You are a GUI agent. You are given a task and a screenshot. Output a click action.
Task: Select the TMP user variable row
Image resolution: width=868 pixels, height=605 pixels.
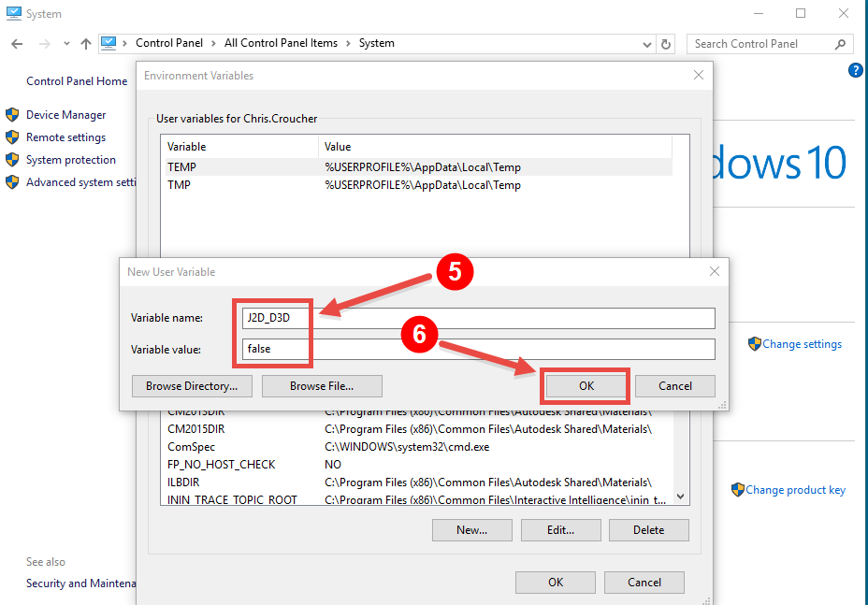pyautogui.click(x=418, y=185)
